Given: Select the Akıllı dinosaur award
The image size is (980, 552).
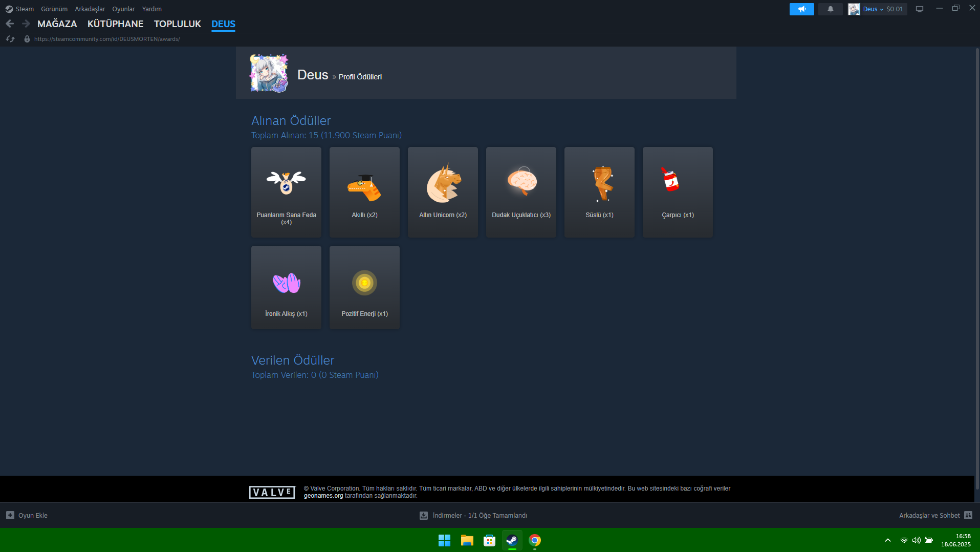Looking at the screenshot, I should 364,192.
